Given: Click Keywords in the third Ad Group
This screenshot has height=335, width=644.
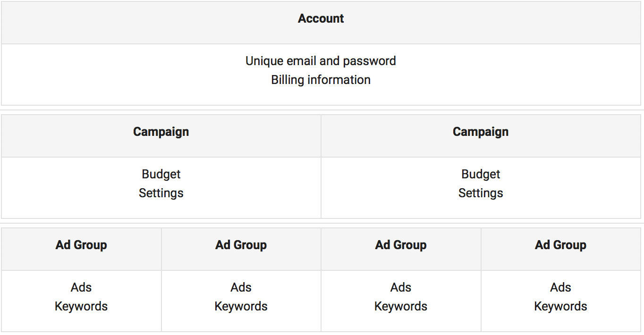Looking at the screenshot, I should point(401,306).
